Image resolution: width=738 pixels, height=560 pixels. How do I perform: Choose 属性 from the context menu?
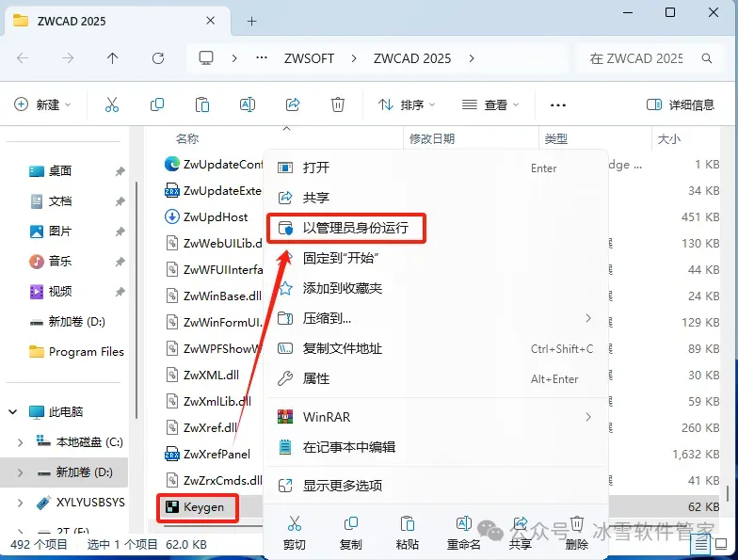click(435, 378)
